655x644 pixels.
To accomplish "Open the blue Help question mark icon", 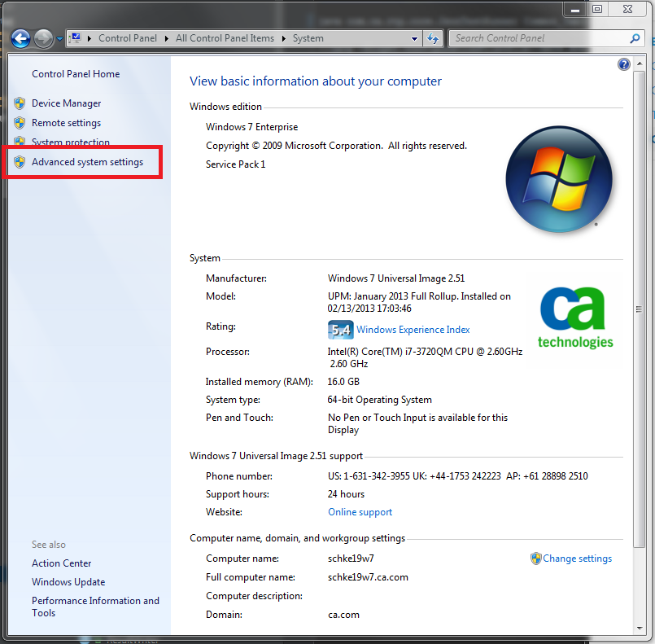I will (x=624, y=64).
